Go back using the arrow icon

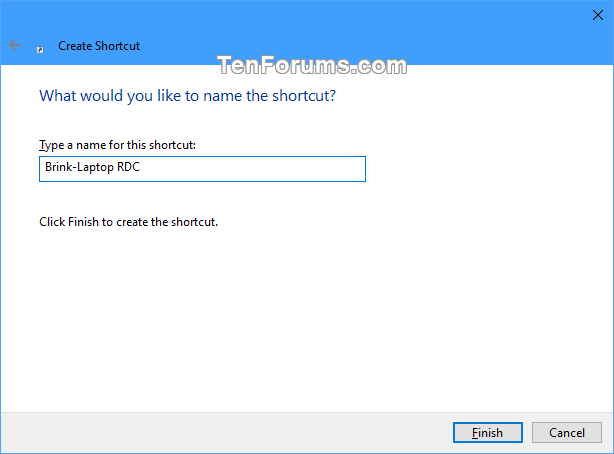pos(15,45)
